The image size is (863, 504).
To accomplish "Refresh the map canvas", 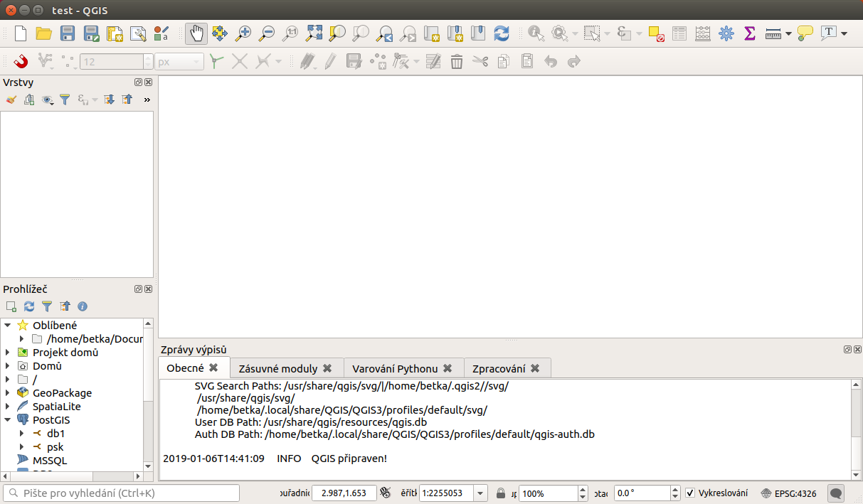I will coord(502,33).
